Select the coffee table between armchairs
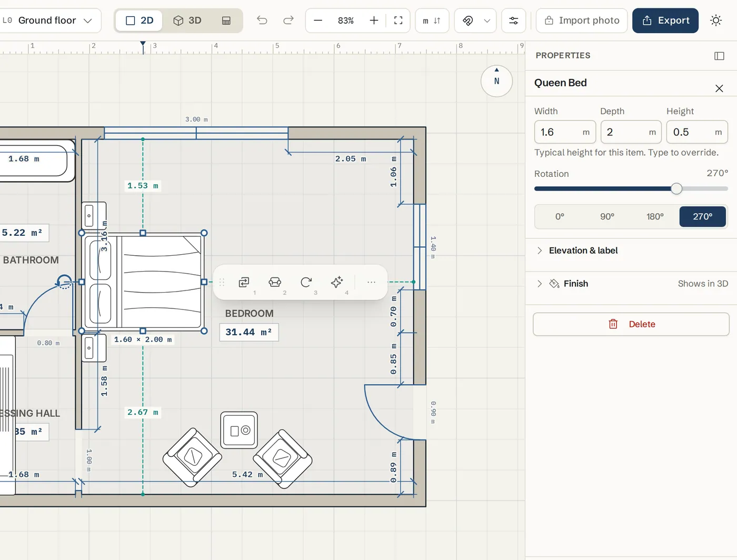The height and width of the screenshot is (560, 737). pyautogui.click(x=239, y=430)
